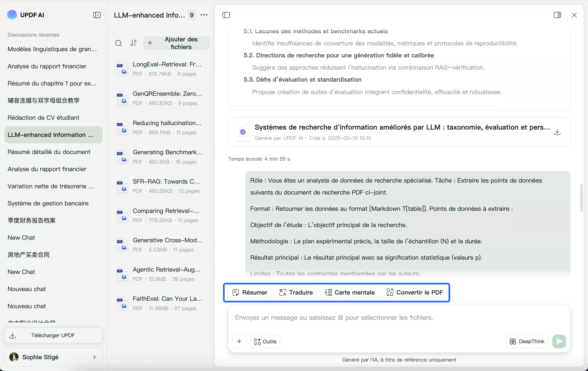Image resolution: width=588 pixels, height=371 pixels.
Task: Change the file sorting order
Action: click(x=133, y=43)
